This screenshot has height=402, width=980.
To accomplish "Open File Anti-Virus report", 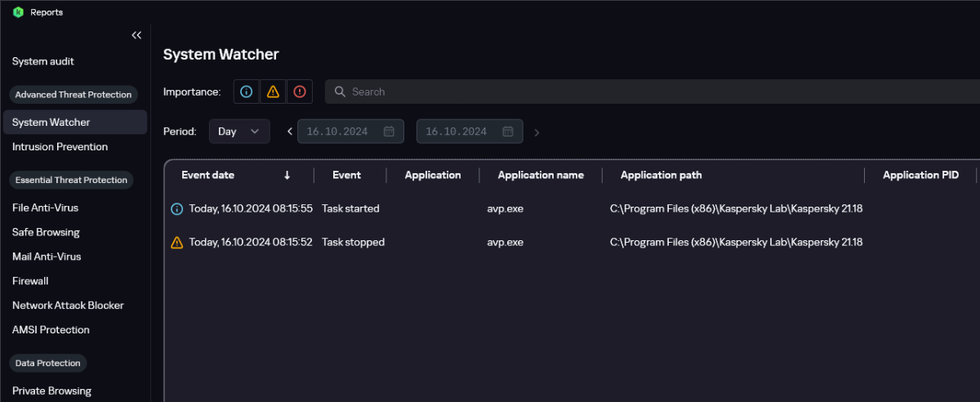I will coord(45,208).
